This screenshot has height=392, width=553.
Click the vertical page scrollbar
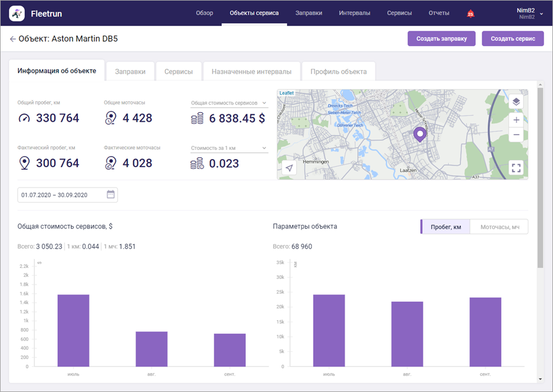[x=540, y=178]
